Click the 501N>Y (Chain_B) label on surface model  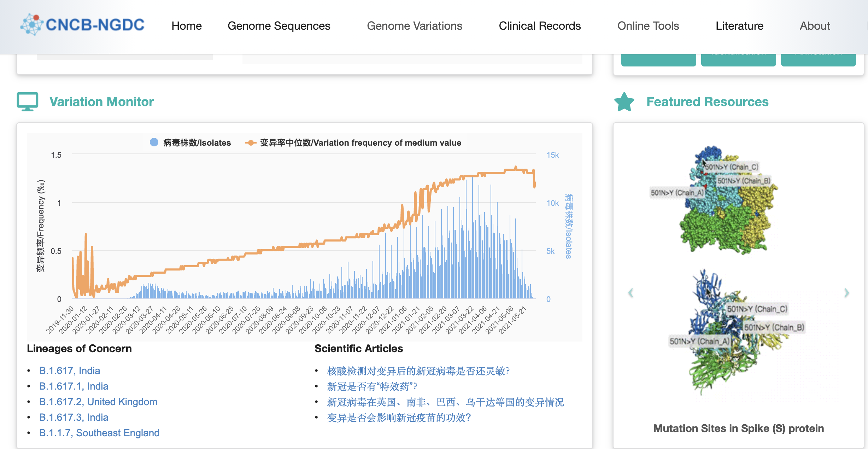[744, 181]
